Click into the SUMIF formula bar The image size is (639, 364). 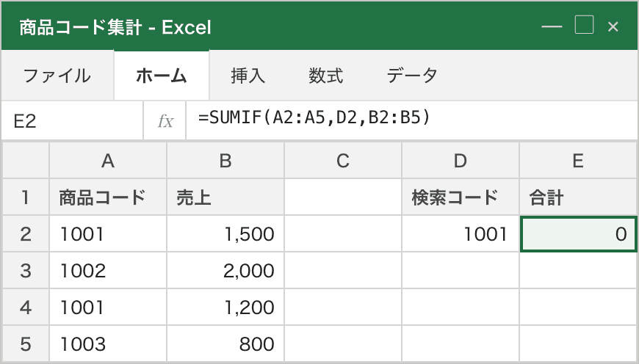click(411, 121)
